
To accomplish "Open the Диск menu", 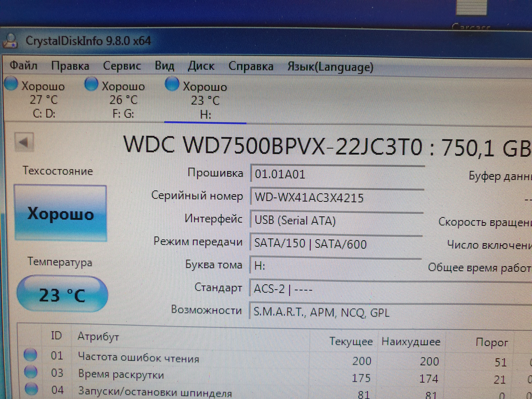I will click(x=201, y=66).
